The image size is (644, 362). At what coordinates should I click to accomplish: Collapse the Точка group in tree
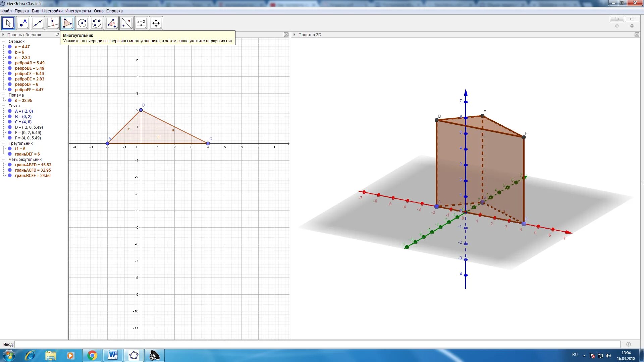point(3,106)
